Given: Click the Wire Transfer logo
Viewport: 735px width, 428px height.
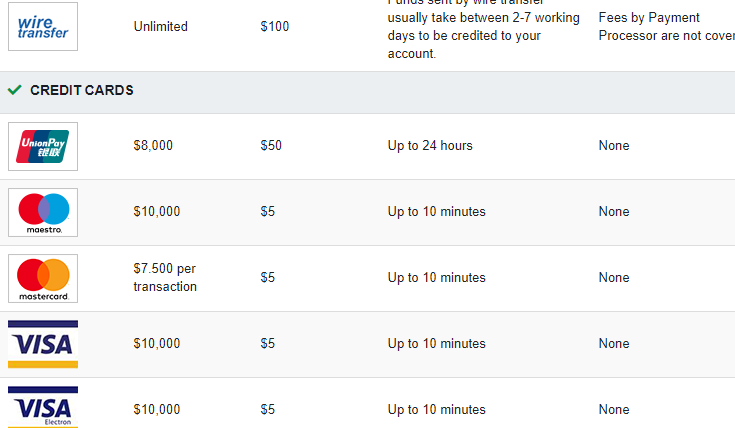Looking at the screenshot, I should [x=43, y=26].
